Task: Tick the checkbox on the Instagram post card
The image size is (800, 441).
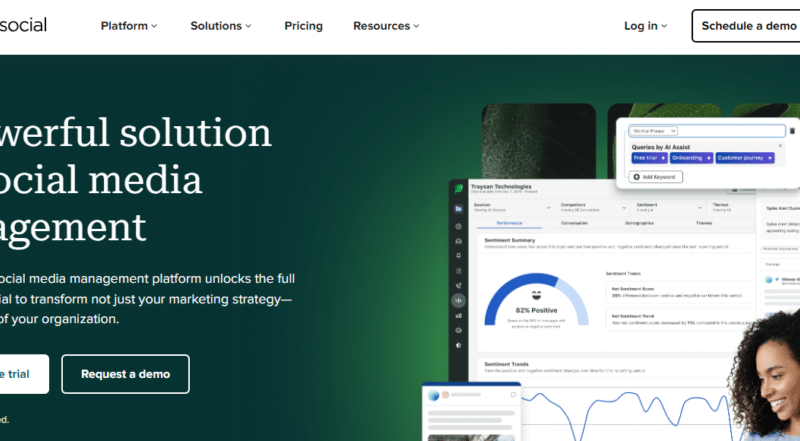Action: [514, 396]
